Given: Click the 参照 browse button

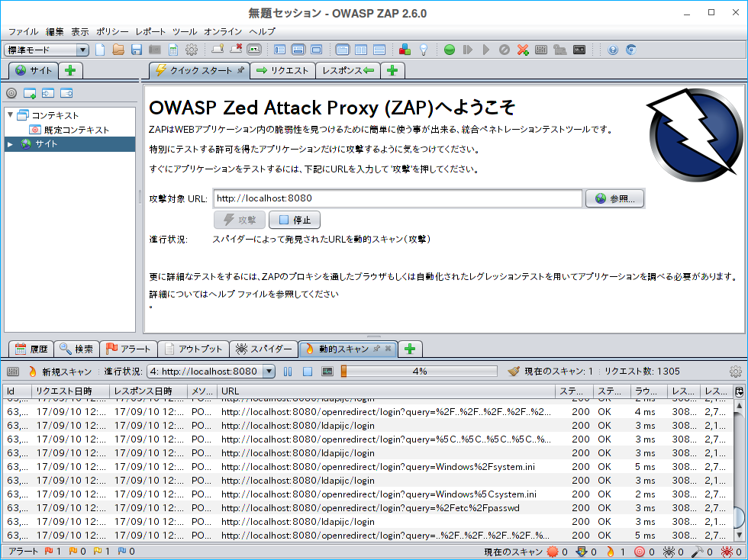Looking at the screenshot, I should point(614,198).
